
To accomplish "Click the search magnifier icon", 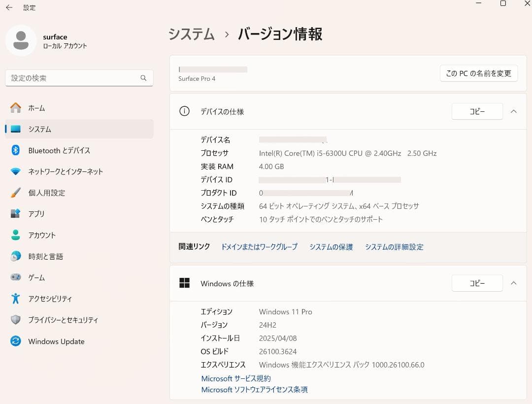I will [x=143, y=78].
